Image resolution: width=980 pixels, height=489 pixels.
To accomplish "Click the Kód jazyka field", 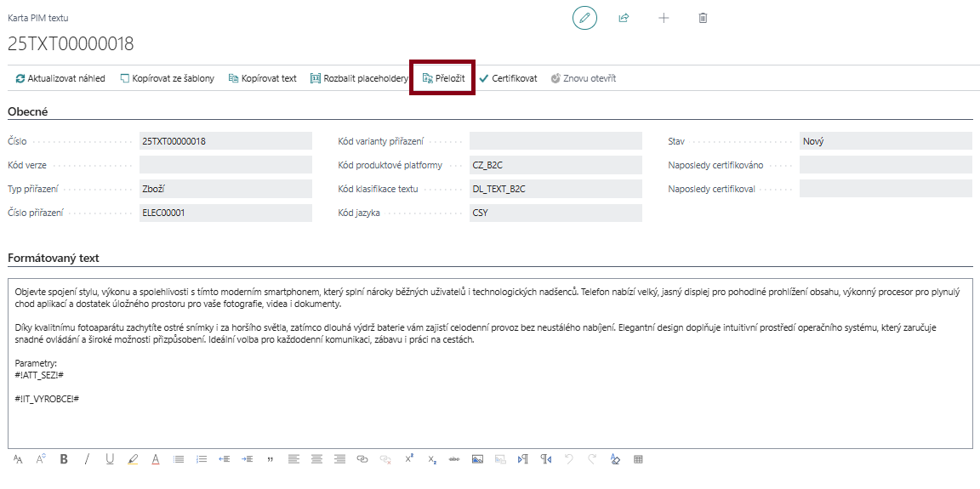I will 556,213.
